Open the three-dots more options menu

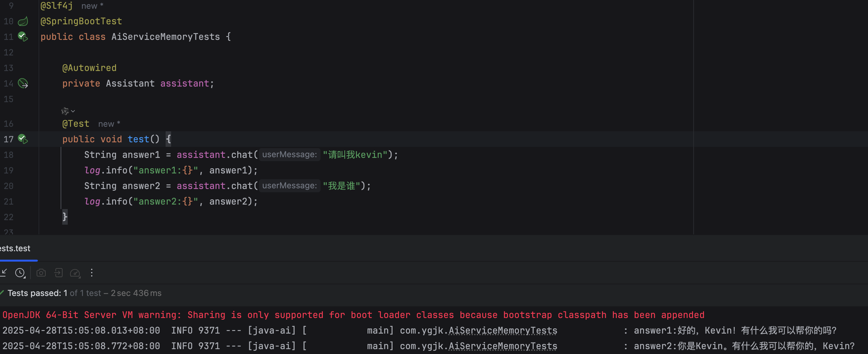(x=92, y=273)
